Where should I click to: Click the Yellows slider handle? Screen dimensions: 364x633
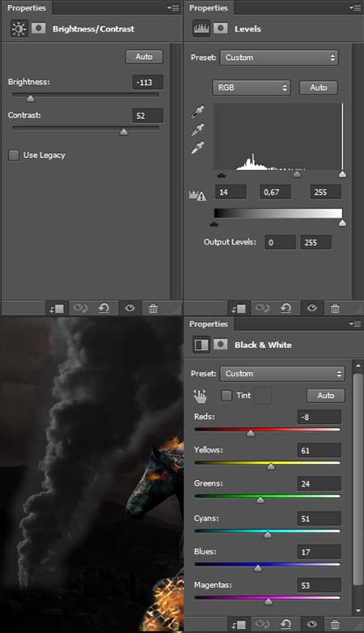point(271,467)
